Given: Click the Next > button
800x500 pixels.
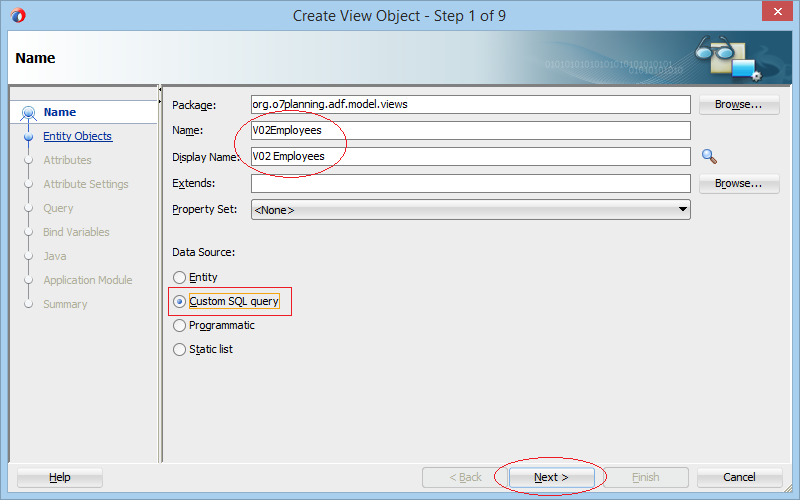Looking at the screenshot, I should [x=551, y=478].
